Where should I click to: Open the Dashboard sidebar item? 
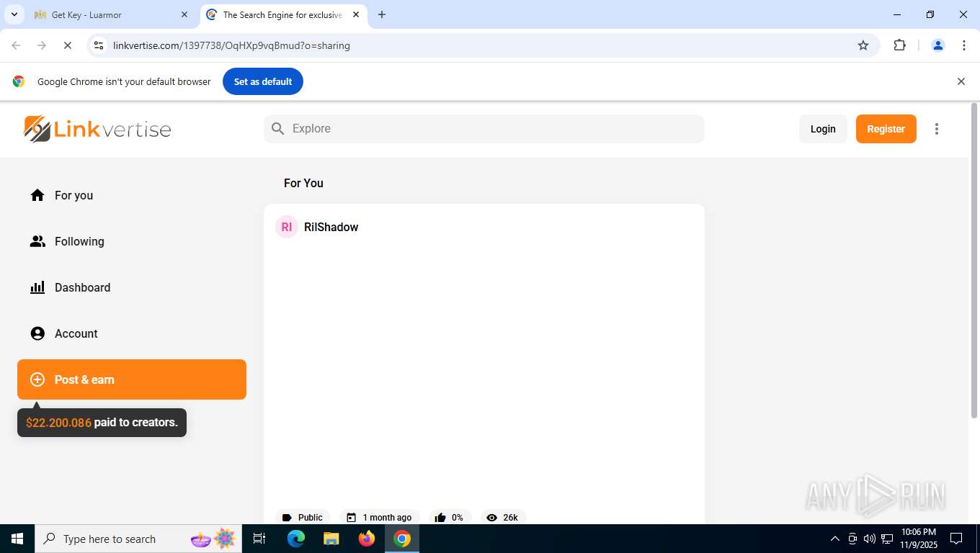(132, 287)
